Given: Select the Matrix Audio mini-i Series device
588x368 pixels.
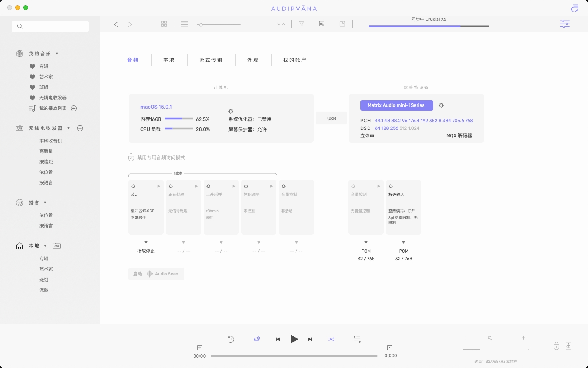Looking at the screenshot, I should (396, 105).
